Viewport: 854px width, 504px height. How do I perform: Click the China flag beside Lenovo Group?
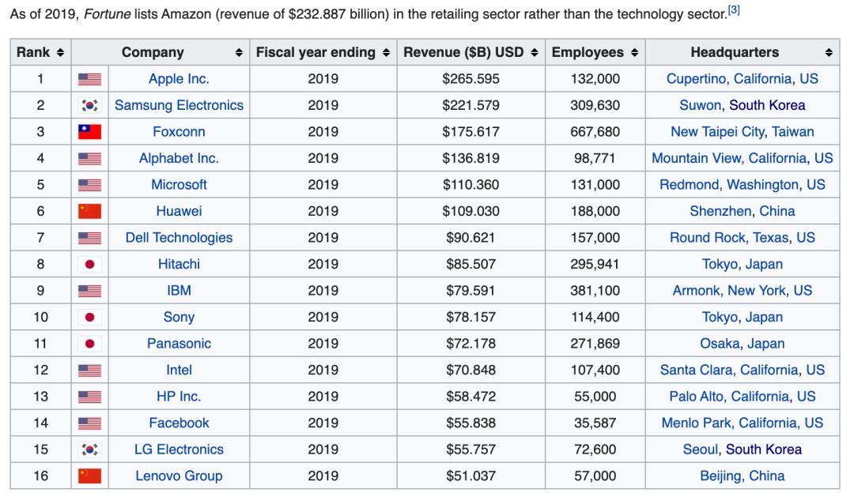point(89,476)
